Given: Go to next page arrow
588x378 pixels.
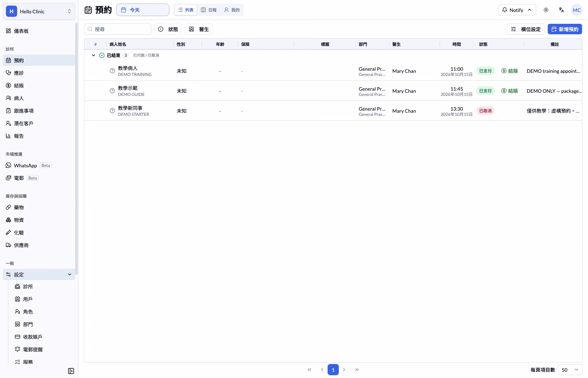Looking at the screenshot, I should point(344,370).
